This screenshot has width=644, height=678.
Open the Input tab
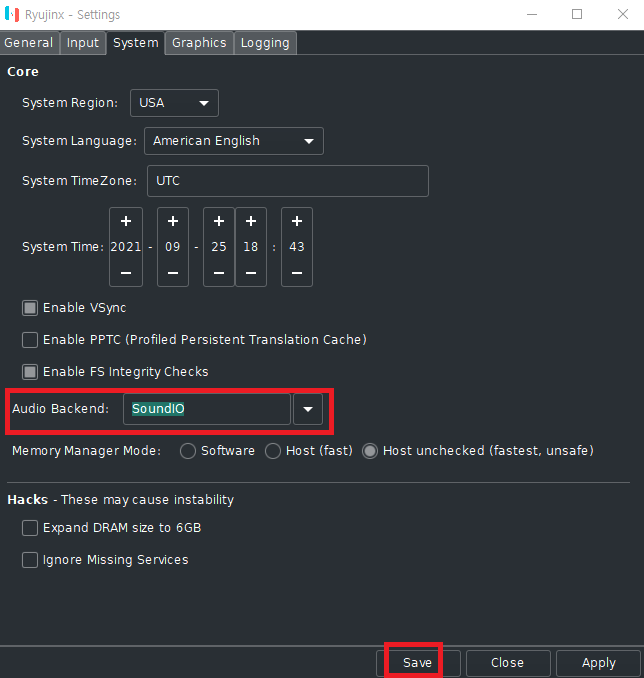coord(83,43)
